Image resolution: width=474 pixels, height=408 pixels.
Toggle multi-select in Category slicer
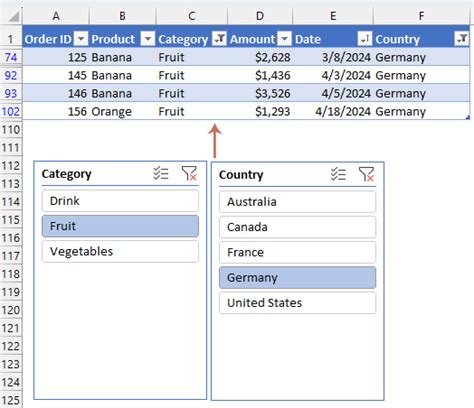[x=161, y=173]
